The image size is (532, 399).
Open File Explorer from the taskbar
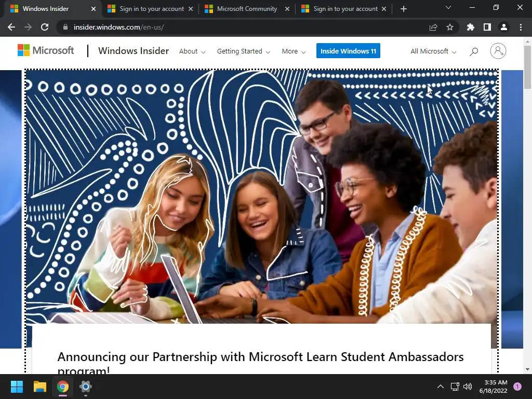coord(39,387)
